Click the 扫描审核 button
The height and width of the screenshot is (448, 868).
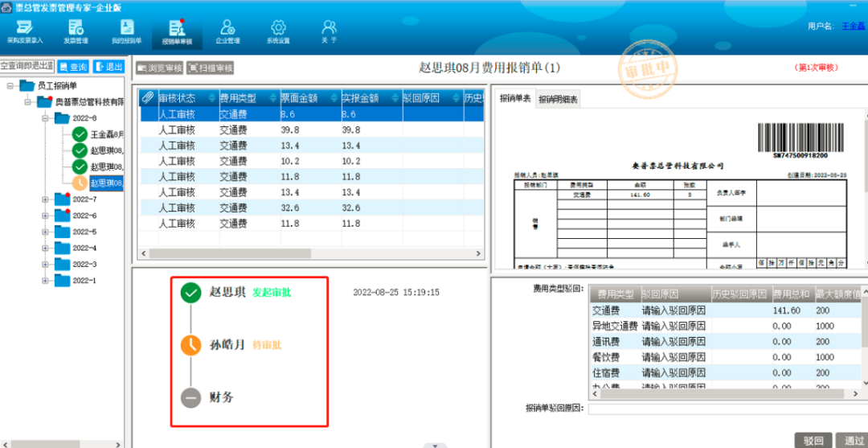pyautogui.click(x=211, y=68)
